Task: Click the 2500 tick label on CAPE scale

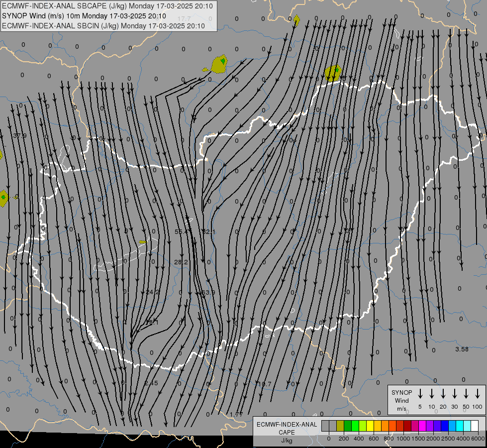Action: coord(448,439)
